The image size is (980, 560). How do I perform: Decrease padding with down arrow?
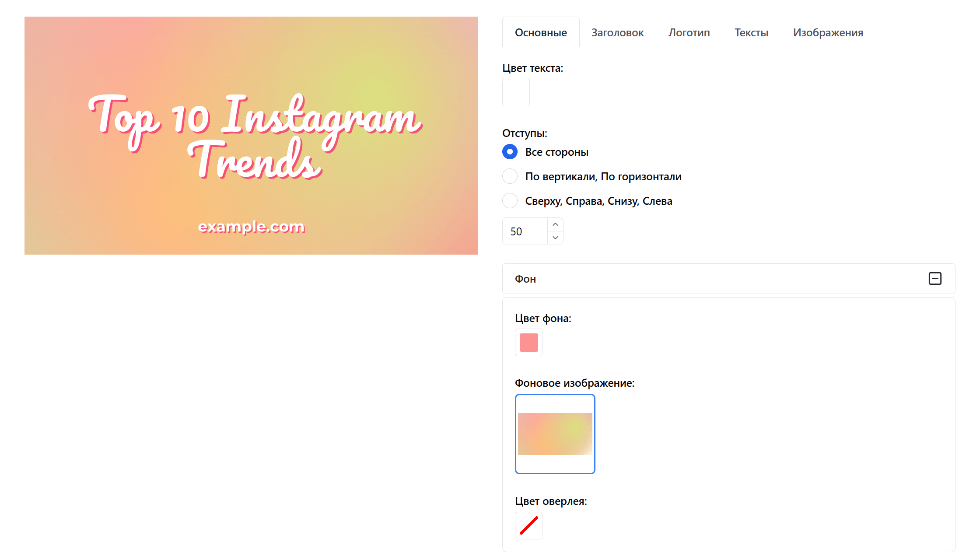tap(555, 238)
